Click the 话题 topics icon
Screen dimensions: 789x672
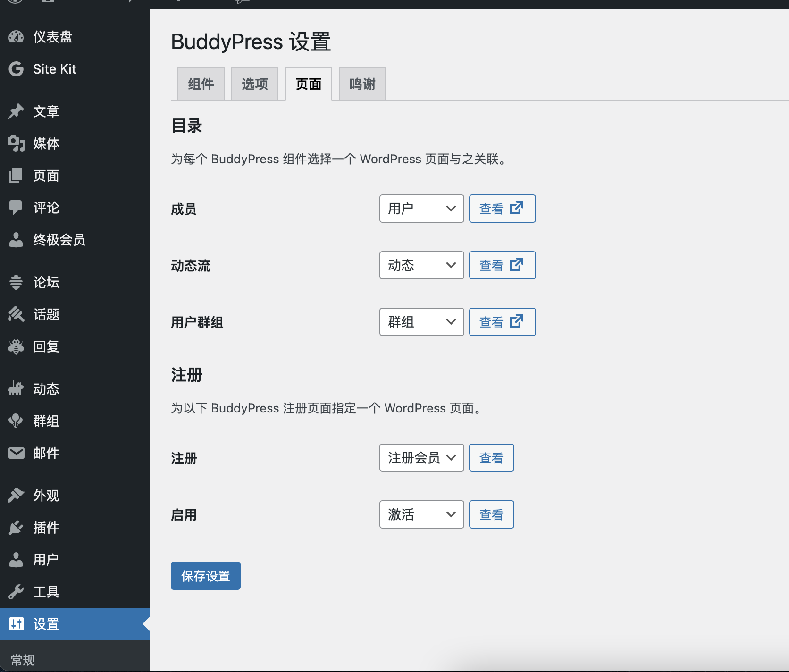pos(16,314)
